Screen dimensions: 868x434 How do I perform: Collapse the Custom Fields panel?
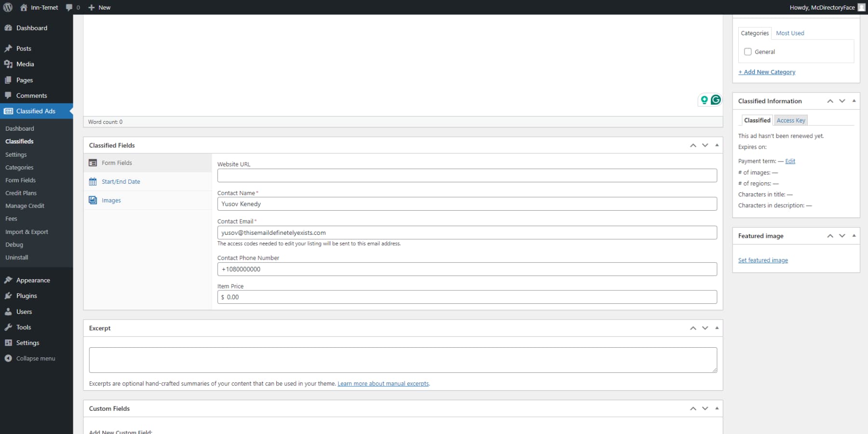coord(716,408)
